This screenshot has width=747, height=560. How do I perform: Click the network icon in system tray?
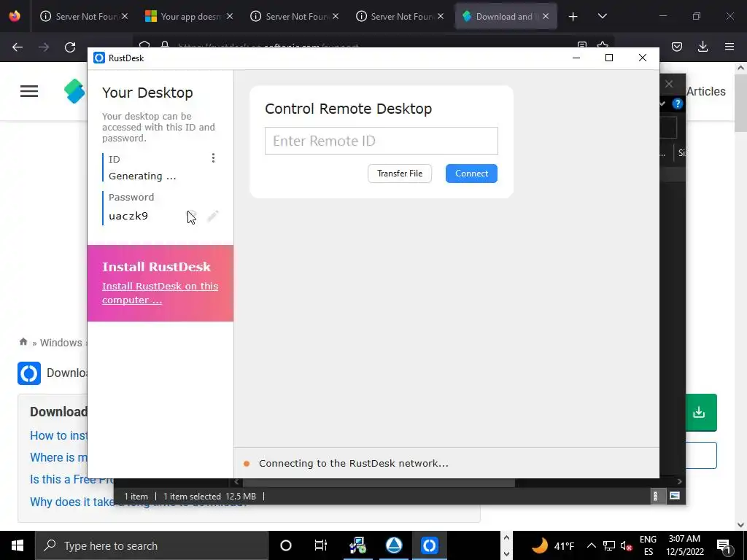pos(609,545)
